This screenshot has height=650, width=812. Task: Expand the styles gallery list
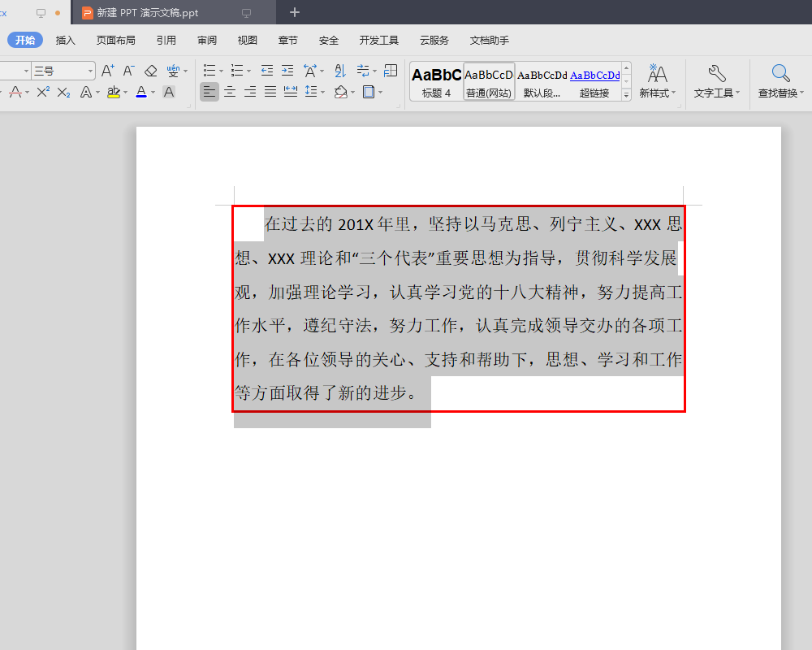[626, 94]
